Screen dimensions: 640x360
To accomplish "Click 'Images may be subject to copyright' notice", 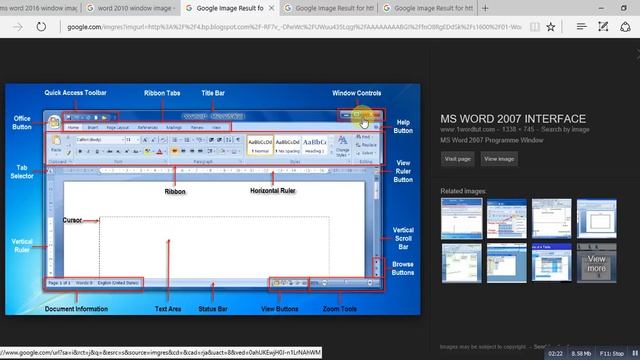I will click(483, 347).
